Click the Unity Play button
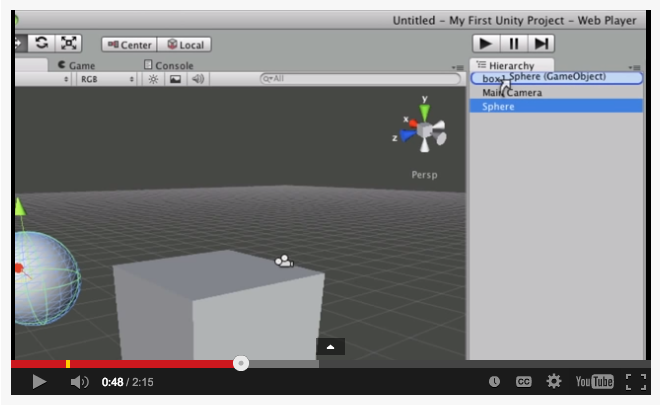 (x=486, y=43)
